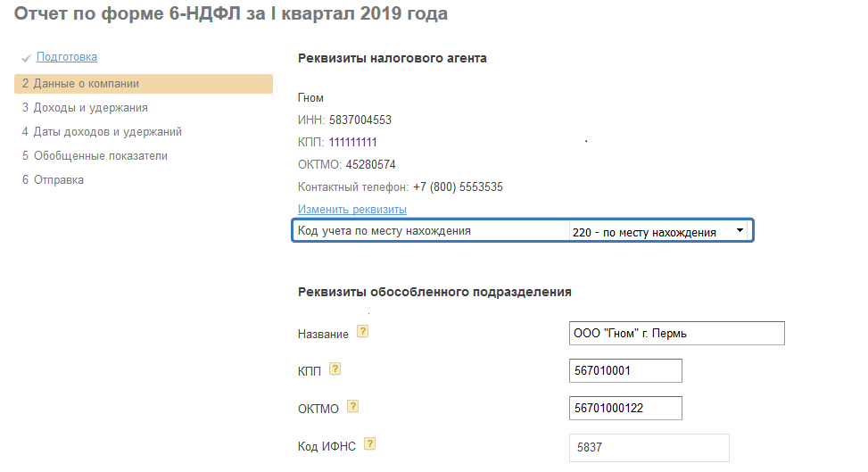Click the ИНН value 5837004553

[x=360, y=120]
